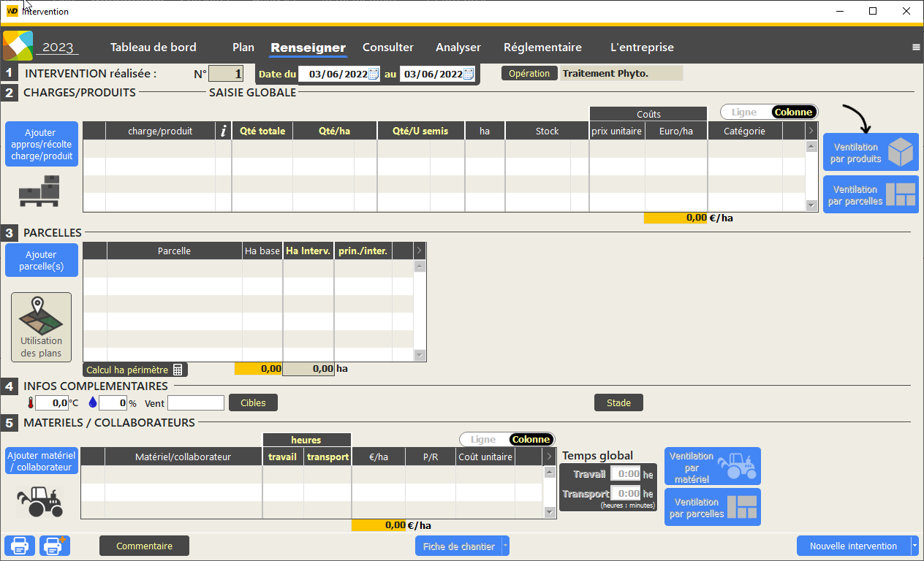Open calendar picker for start date
This screenshot has width=924, height=561.
(374, 74)
